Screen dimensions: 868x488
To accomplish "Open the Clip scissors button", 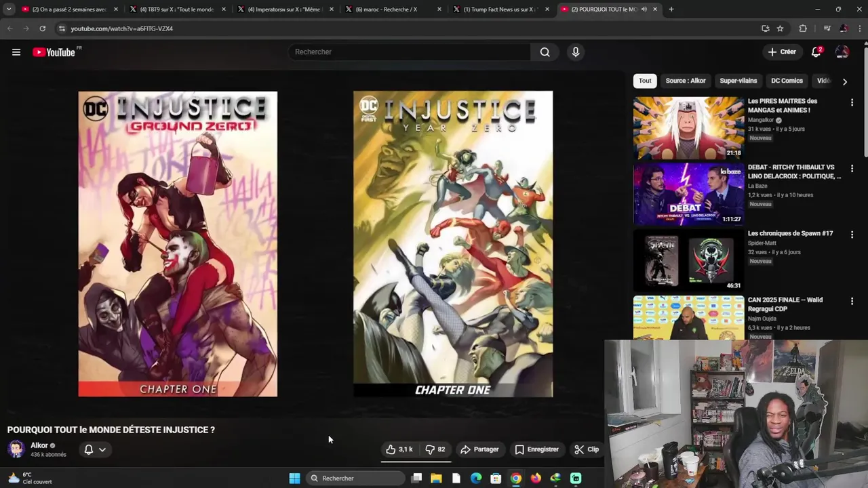I will click(587, 449).
